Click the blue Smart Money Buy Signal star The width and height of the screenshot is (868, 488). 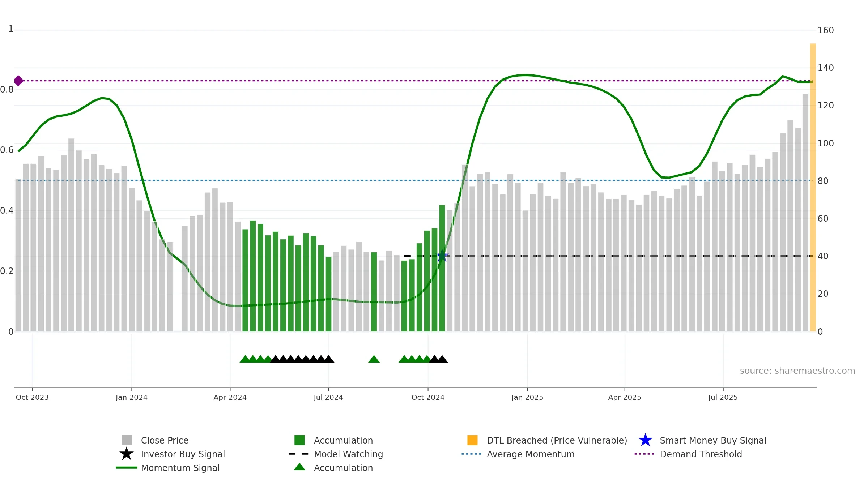645,440
